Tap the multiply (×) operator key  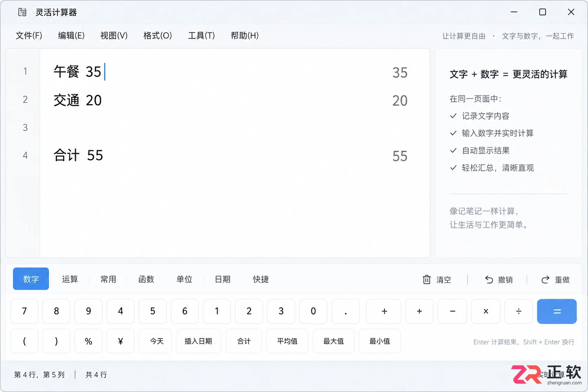coord(486,311)
